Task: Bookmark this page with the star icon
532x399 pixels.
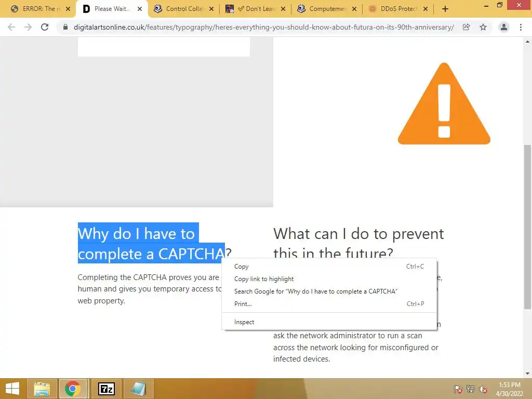Action: 483,27
